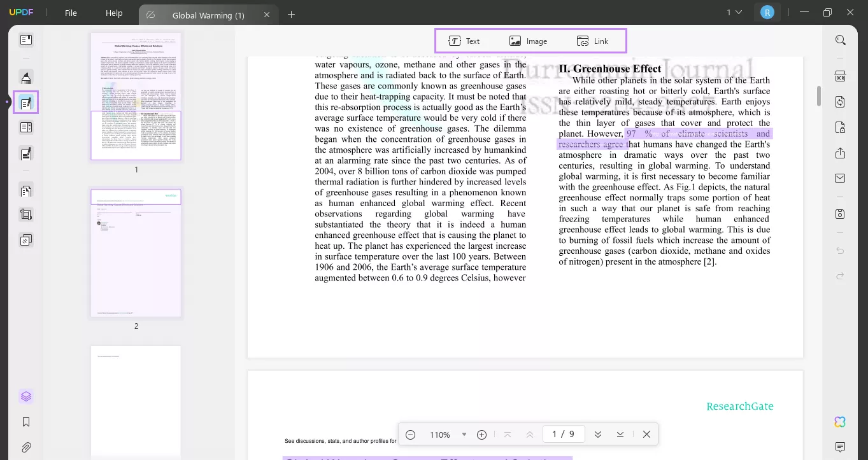Open the Help menu
The image size is (868, 460).
click(x=114, y=13)
